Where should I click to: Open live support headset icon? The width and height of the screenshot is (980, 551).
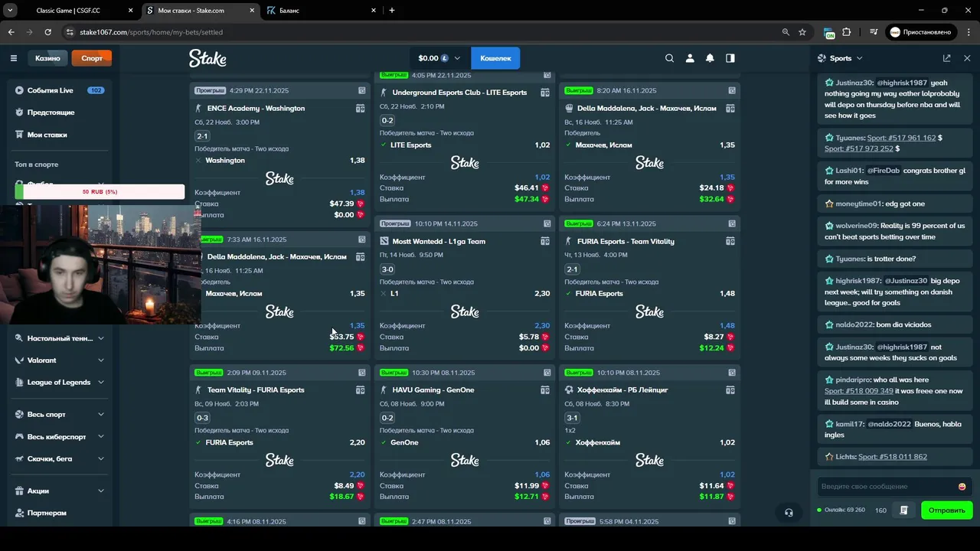789,513
